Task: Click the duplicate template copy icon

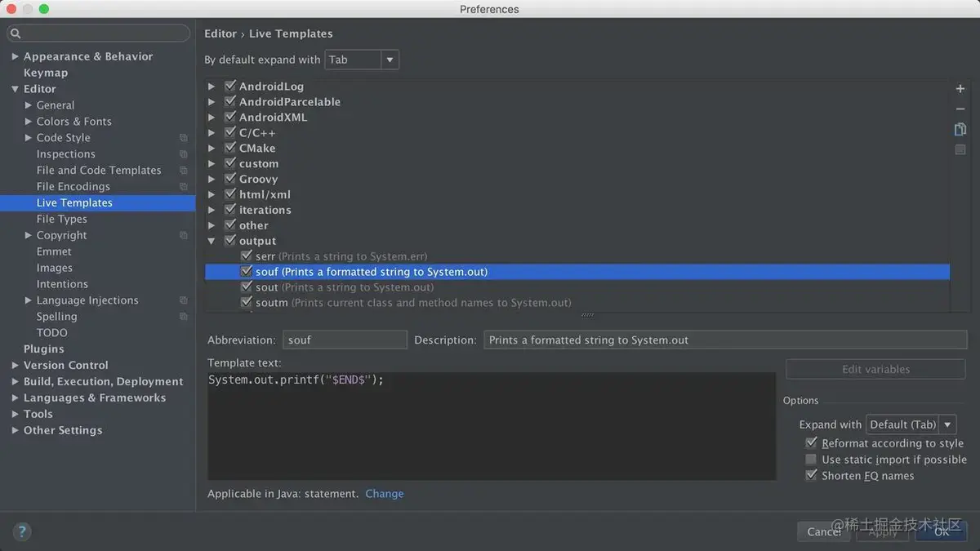Action: [960, 129]
